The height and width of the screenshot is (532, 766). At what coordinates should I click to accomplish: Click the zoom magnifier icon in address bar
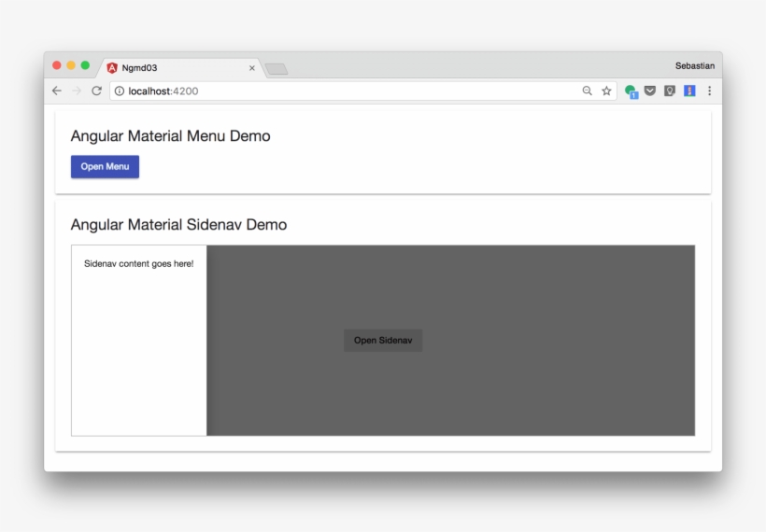pyautogui.click(x=588, y=91)
